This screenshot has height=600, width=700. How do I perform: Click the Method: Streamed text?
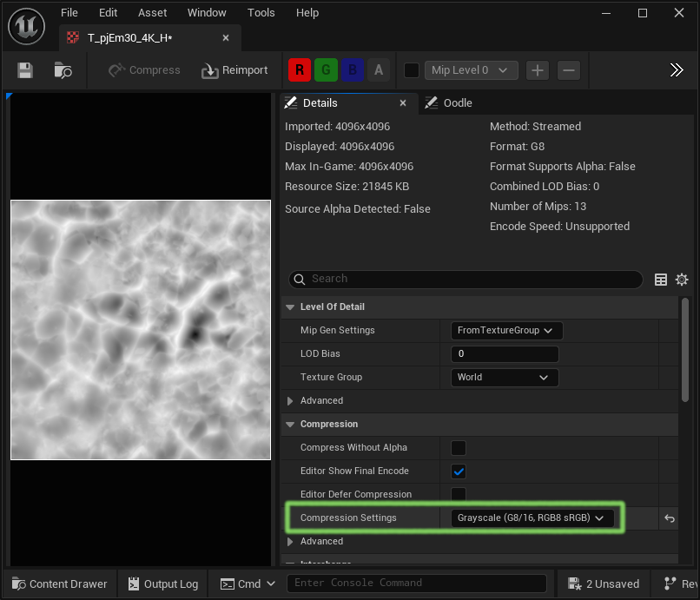coord(535,127)
